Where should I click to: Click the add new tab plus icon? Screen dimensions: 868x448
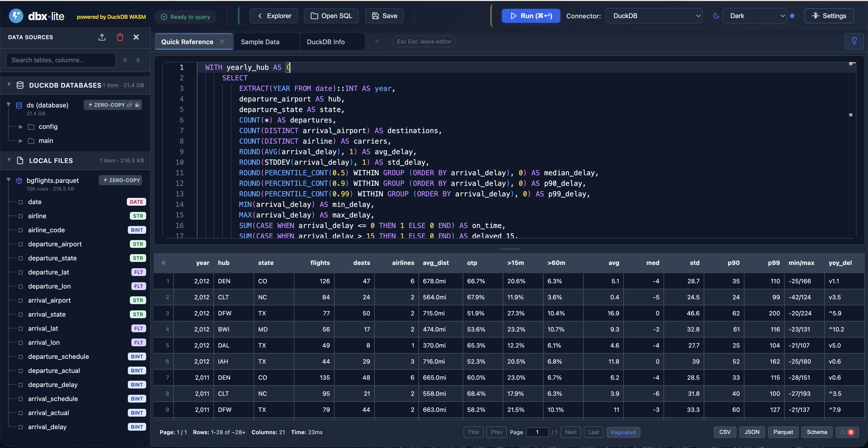point(376,41)
